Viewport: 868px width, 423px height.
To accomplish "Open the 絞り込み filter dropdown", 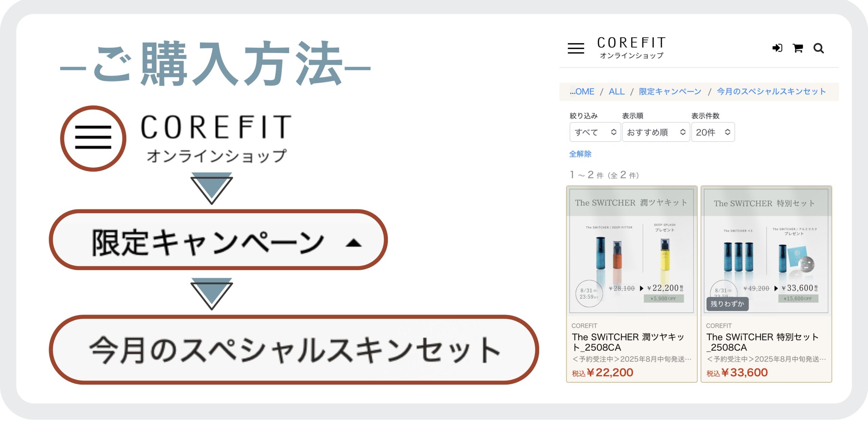I will [595, 132].
